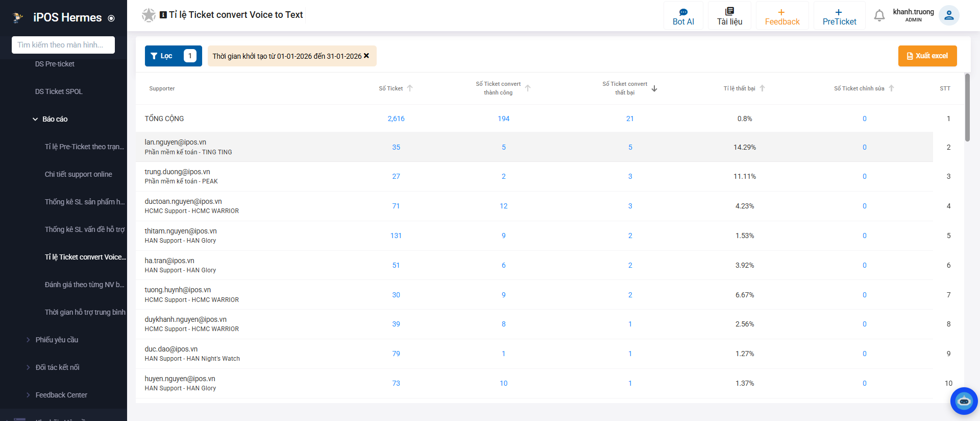980x421 pixels.
Task: Click the filter count badge 1
Action: click(x=190, y=56)
